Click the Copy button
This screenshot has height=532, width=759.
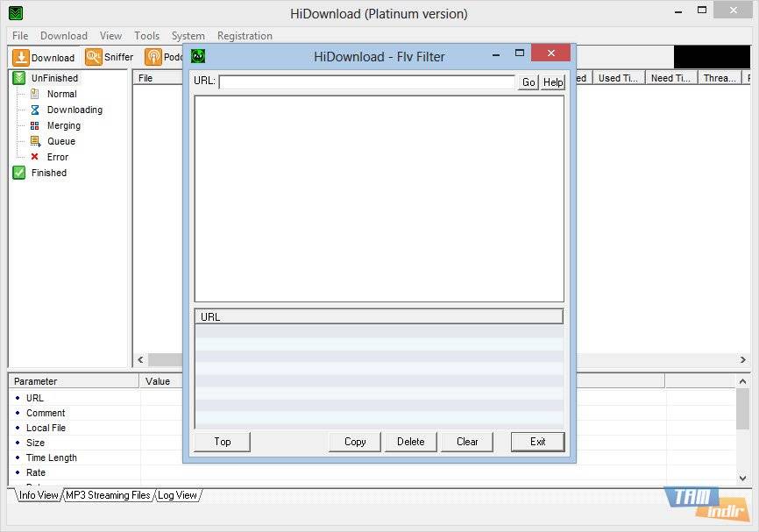pyautogui.click(x=355, y=442)
